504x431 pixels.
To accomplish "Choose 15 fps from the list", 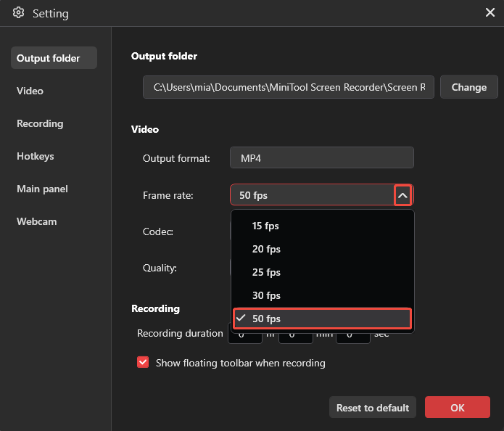I will point(322,226).
